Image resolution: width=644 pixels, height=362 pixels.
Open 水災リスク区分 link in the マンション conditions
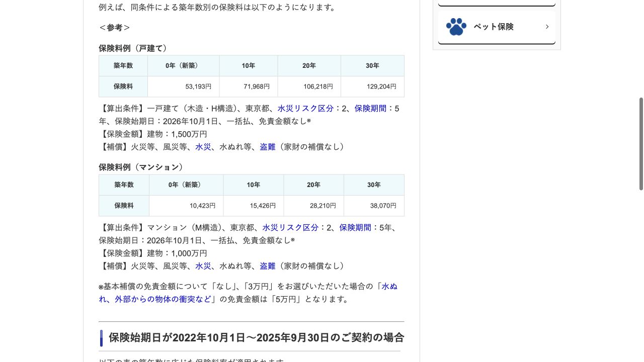click(x=290, y=227)
